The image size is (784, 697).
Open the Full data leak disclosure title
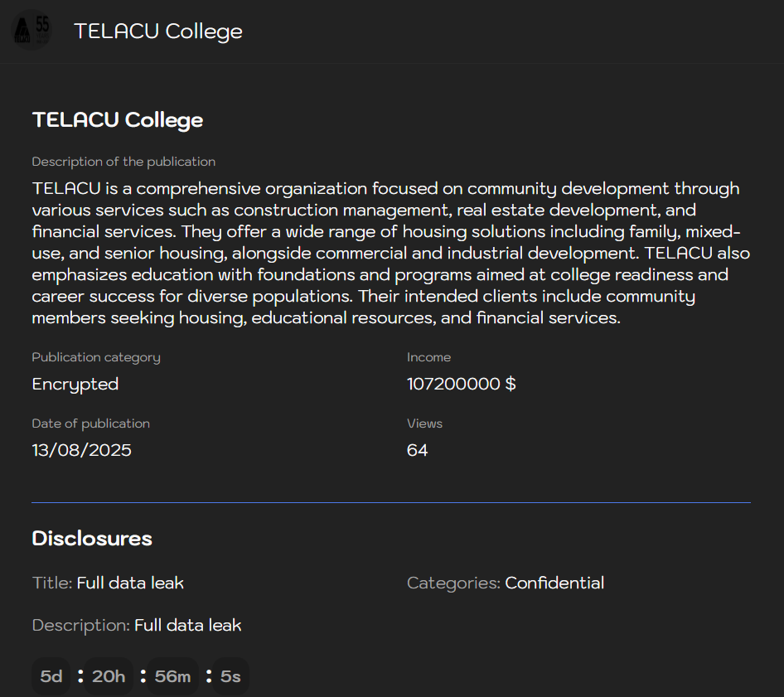tap(129, 583)
